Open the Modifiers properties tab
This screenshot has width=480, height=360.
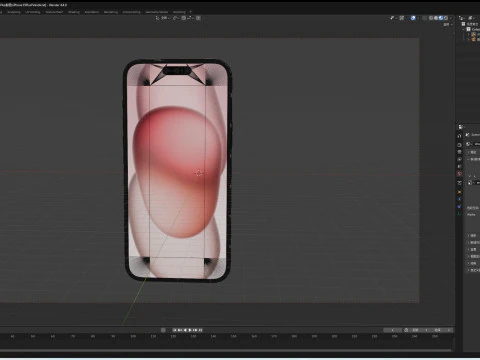coord(459,199)
